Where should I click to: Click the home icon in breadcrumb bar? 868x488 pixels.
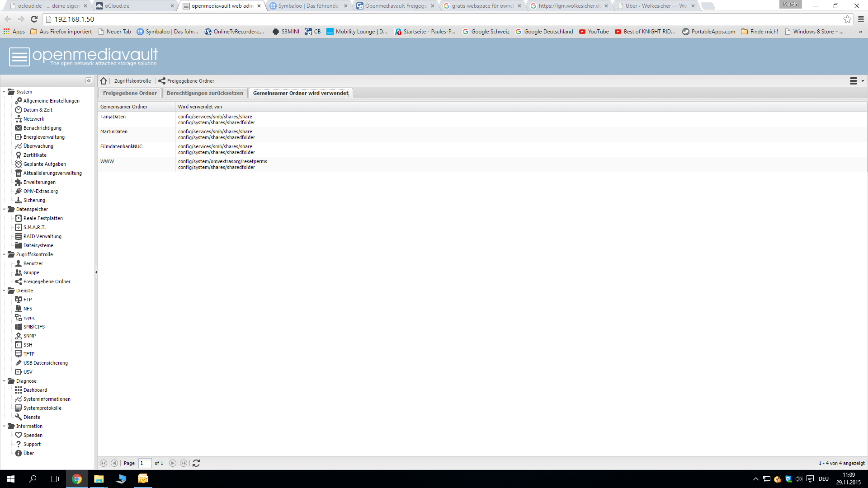point(104,81)
